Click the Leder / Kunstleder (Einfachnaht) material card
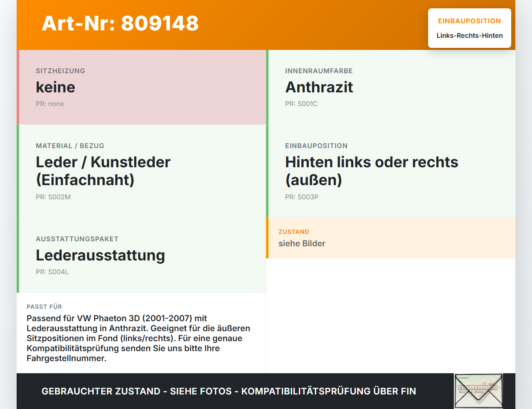Image resolution: width=532 pixels, height=409 pixels. 141,171
